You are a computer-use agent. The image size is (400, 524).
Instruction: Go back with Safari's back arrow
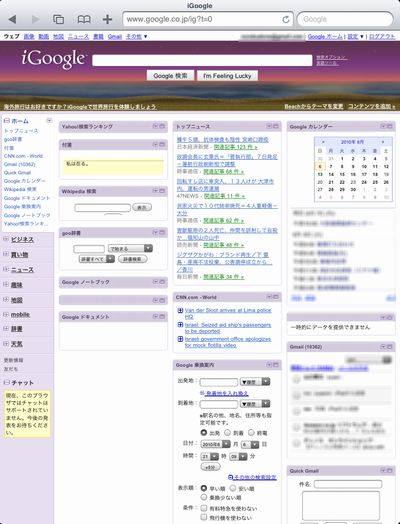(12, 19)
